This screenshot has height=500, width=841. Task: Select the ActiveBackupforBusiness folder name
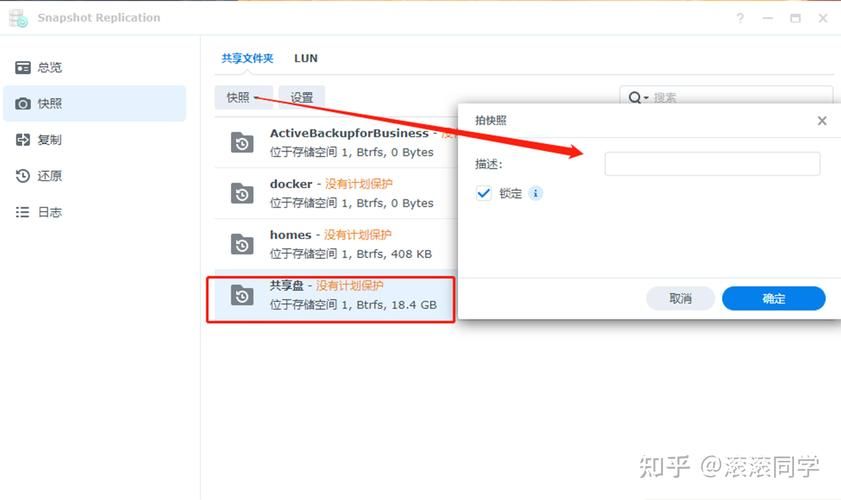tap(349, 133)
